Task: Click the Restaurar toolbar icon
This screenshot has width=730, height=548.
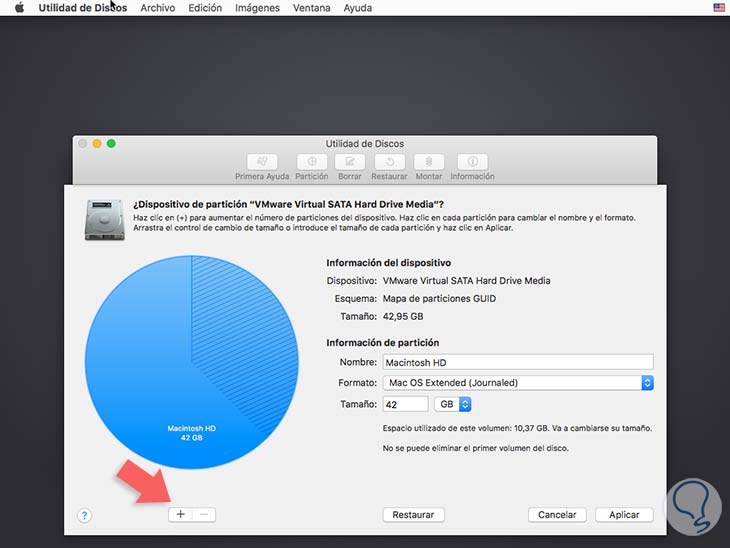Action: pyautogui.click(x=390, y=162)
